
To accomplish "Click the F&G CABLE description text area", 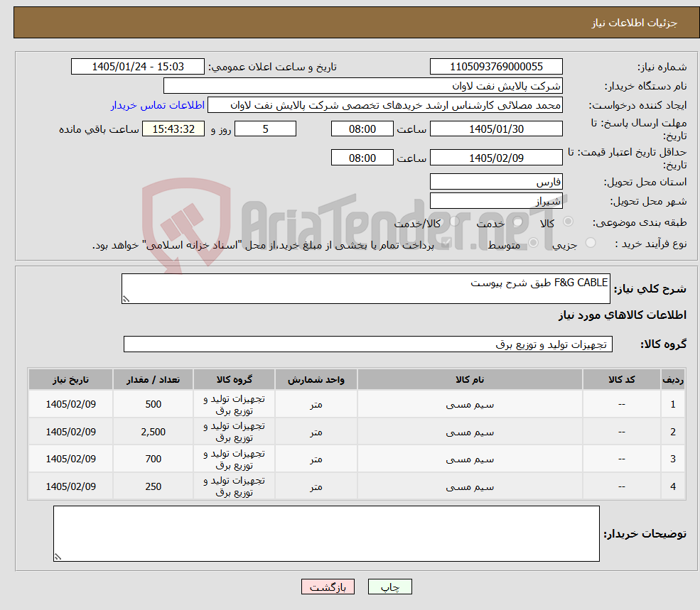I will [x=365, y=289].
